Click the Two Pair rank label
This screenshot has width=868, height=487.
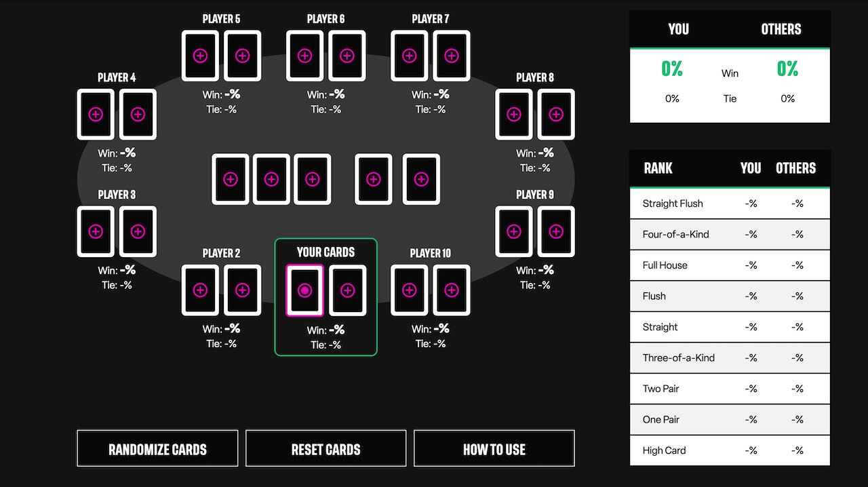660,389
